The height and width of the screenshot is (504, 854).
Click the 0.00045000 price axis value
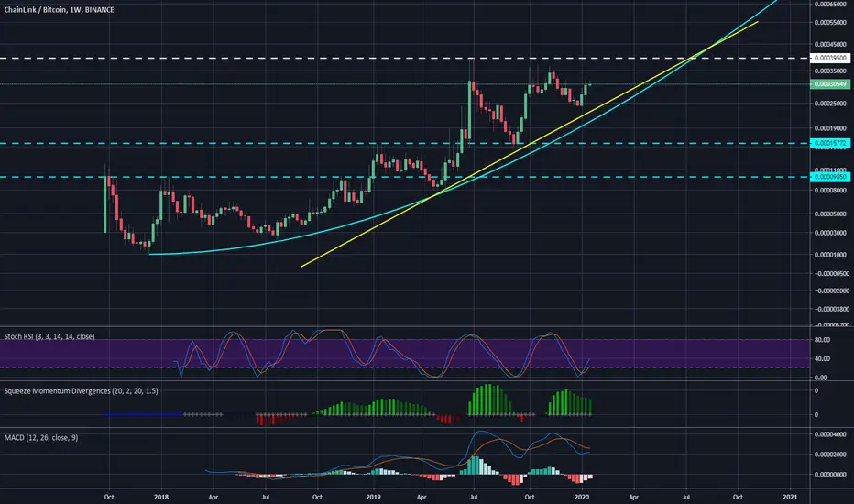(830, 45)
